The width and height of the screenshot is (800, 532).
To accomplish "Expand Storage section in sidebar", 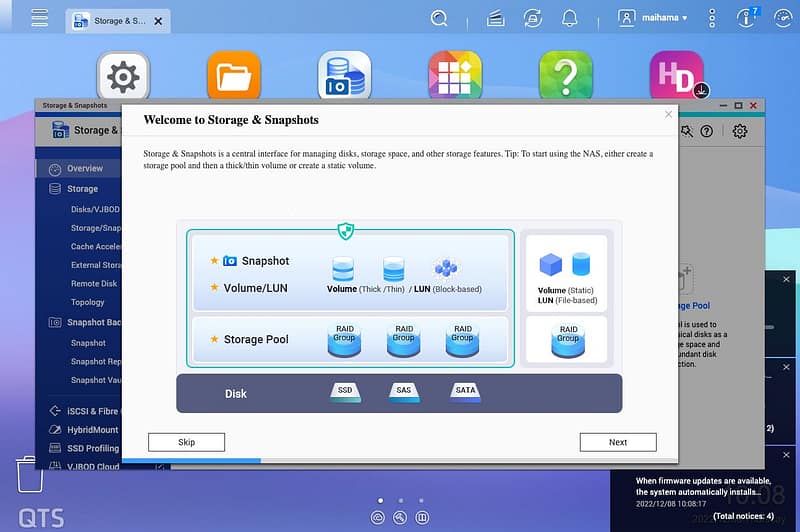I will pyautogui.click(x=78, y=189).
